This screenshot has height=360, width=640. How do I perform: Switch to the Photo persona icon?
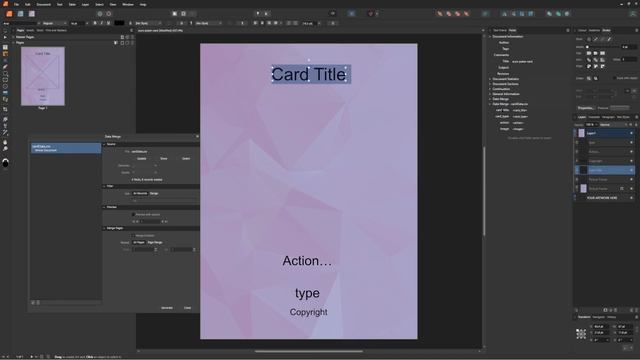[31, 13]
